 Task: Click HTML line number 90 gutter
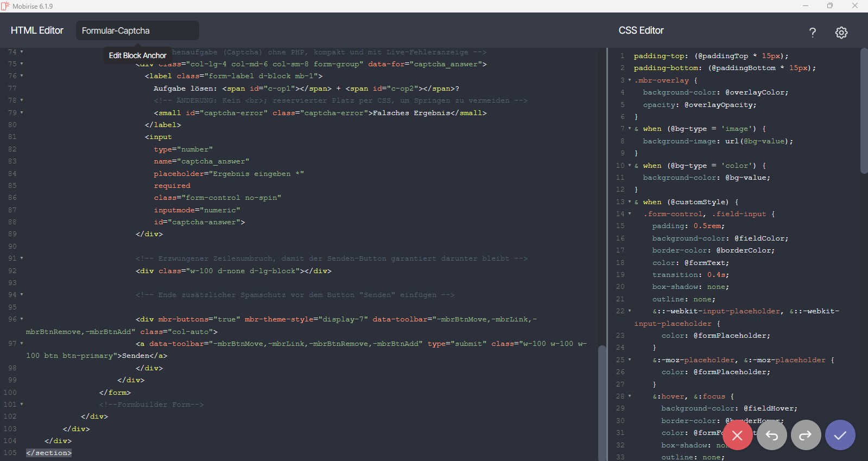[x=12, y=246]
